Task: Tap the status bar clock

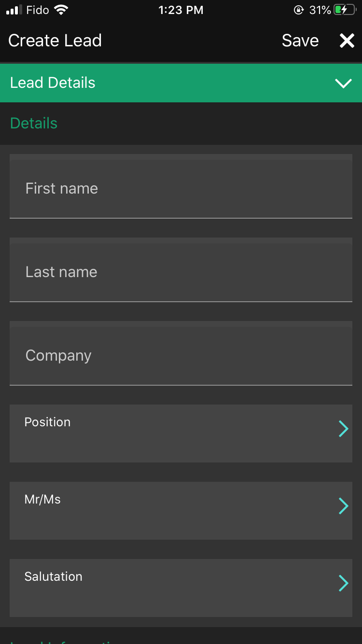Action: click(x=181, y=10)
